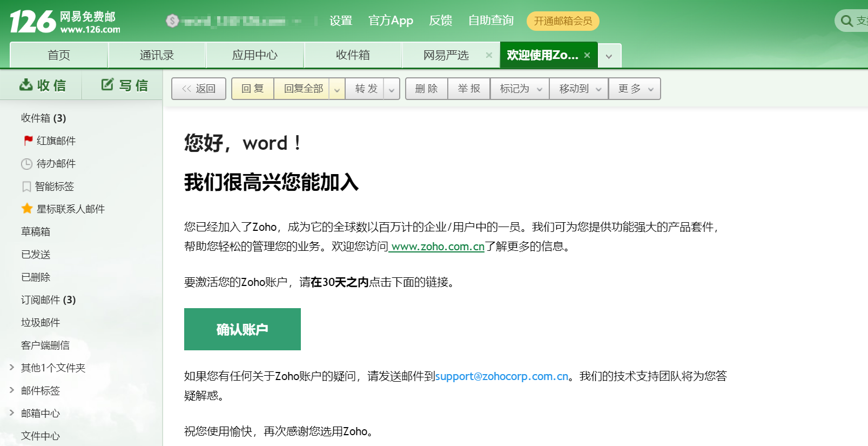Click the red flag icon for 红旗邮件
This screenshot has height=446, width=868.
pos(28,141)
